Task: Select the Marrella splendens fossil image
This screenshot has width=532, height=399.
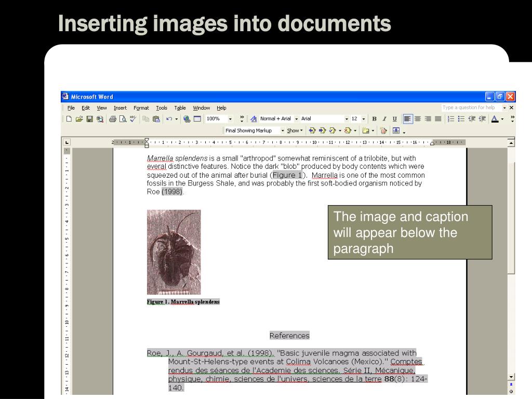Action: pos(174,252)
